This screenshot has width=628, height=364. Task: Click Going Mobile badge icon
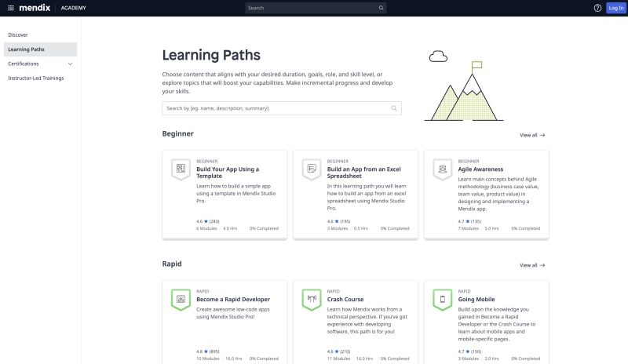[x=443, y=300]
